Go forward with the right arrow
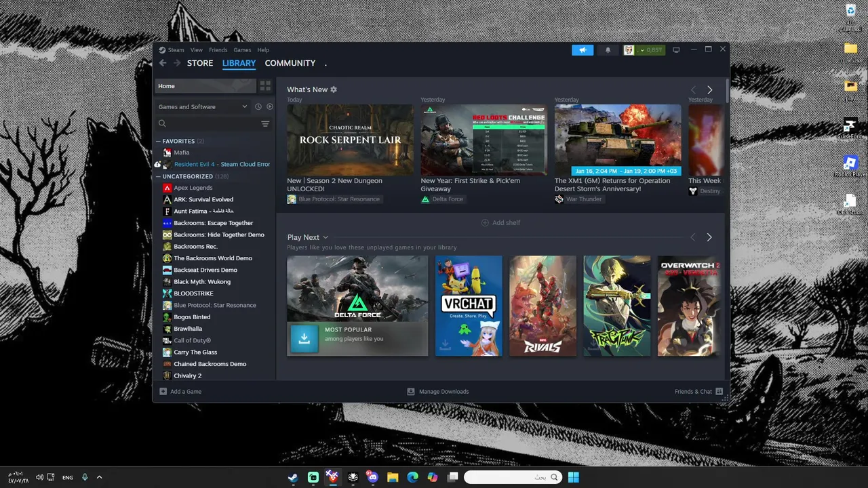The height and width of the screenshot is (488, 868). [177, 63]
